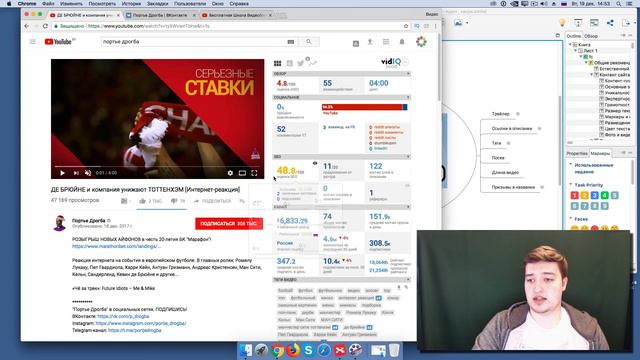Collapse the Книга node in outline tree
This screenshot has width=640, height=360.
click(570, 44)
